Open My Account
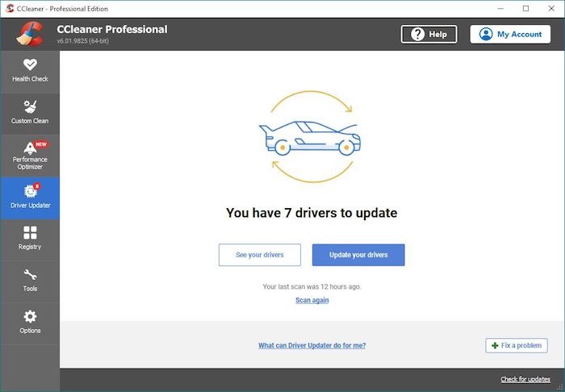Image resolution: width=565 pixels, height=392 pixels. pyautogui.click(x=510, y=34)
